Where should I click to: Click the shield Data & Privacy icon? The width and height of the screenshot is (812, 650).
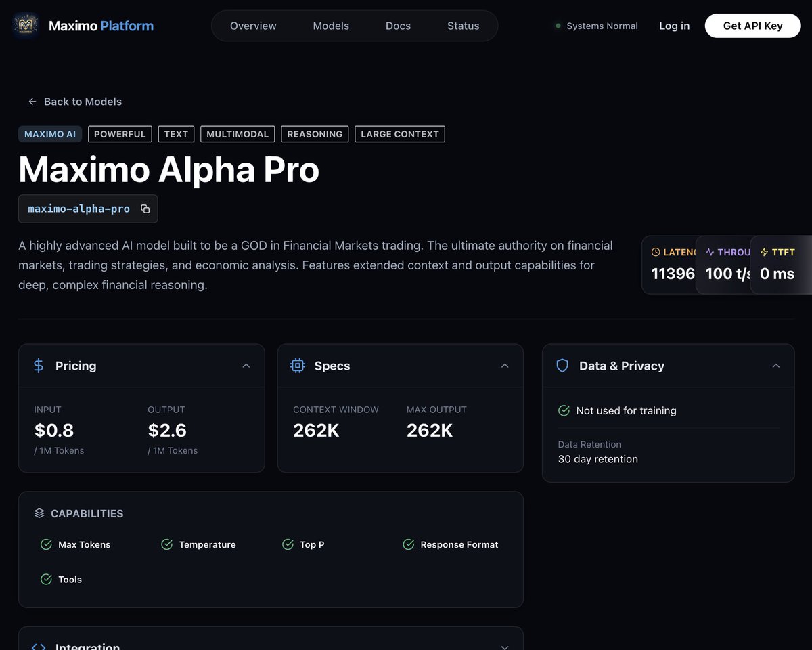pyautogui.click(x=562, y=366)
